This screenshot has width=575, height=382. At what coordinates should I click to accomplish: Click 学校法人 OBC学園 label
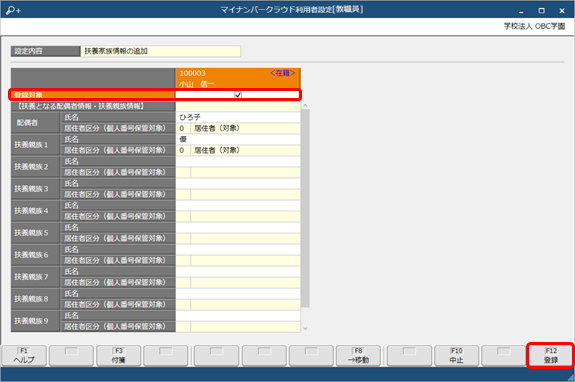pos(534,26)
